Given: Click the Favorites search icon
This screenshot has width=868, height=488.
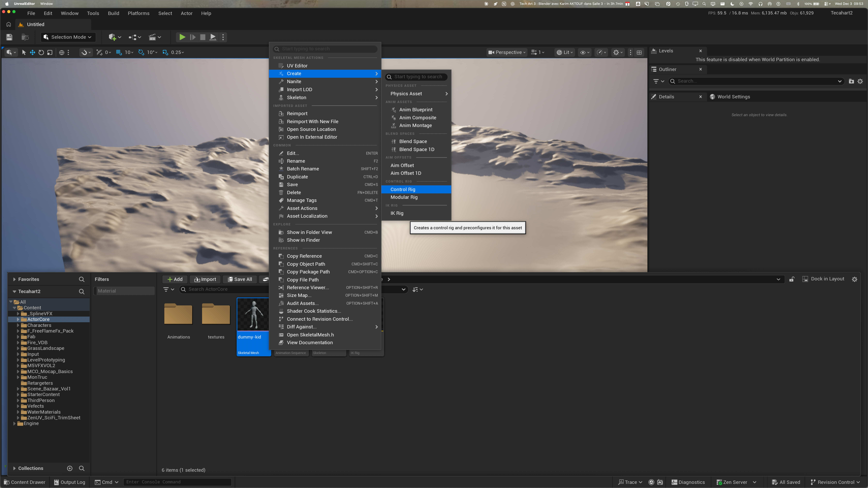Looking at the screenshot, I should click(82, 279).
